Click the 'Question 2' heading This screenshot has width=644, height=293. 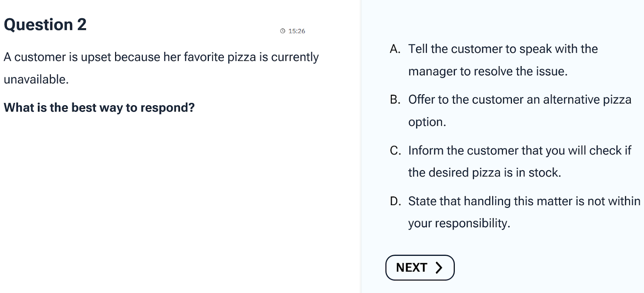point(45,25)
